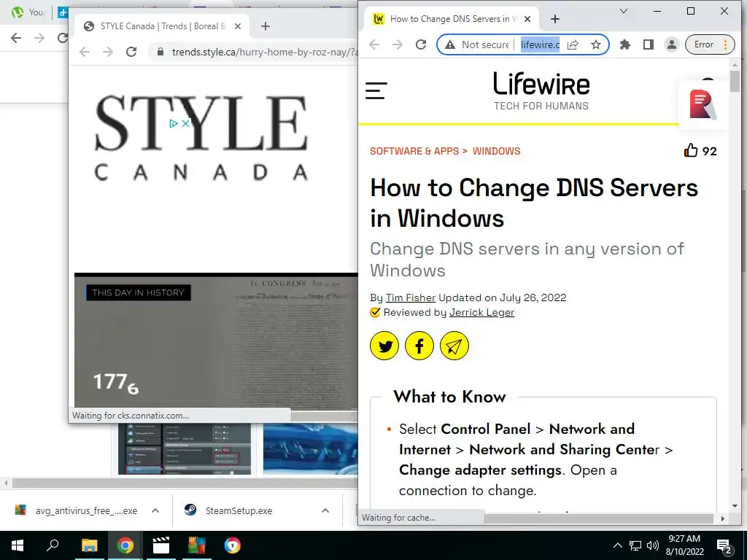This screenshot has height=560, width=747.
Task: Share article by email paper-plane icon
Action: coord(454,346)
